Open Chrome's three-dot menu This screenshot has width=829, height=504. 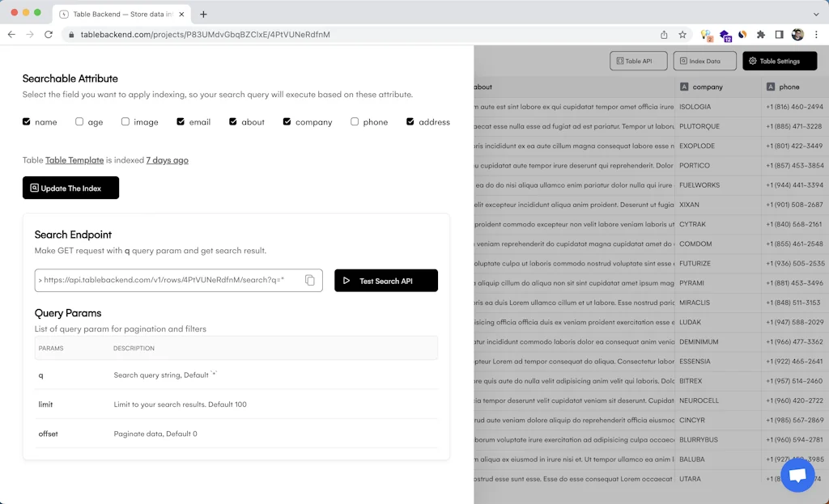point(814,35)
